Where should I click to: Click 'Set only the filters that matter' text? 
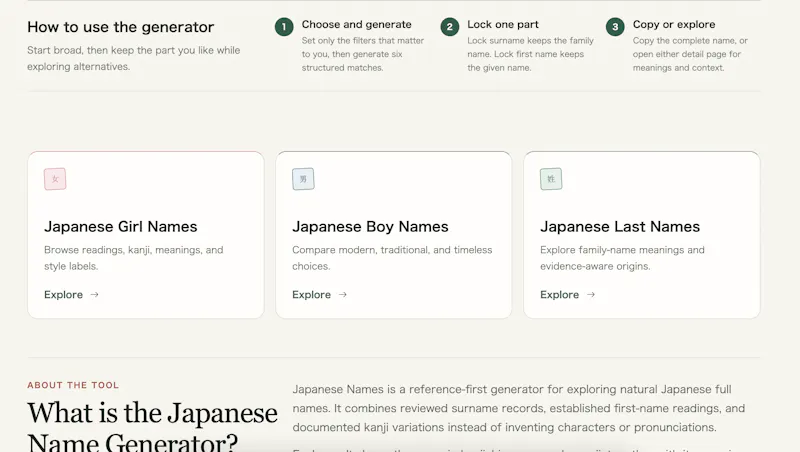(363, 54)
